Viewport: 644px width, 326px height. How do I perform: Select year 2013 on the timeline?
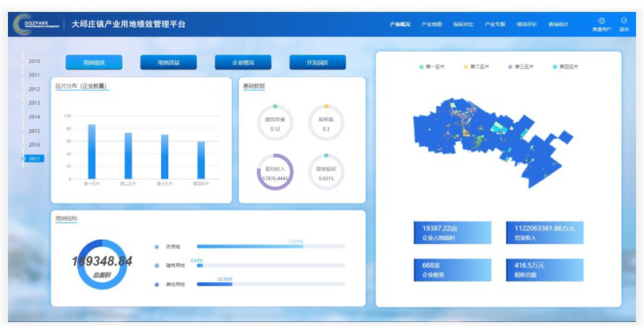tap(34, 103)
